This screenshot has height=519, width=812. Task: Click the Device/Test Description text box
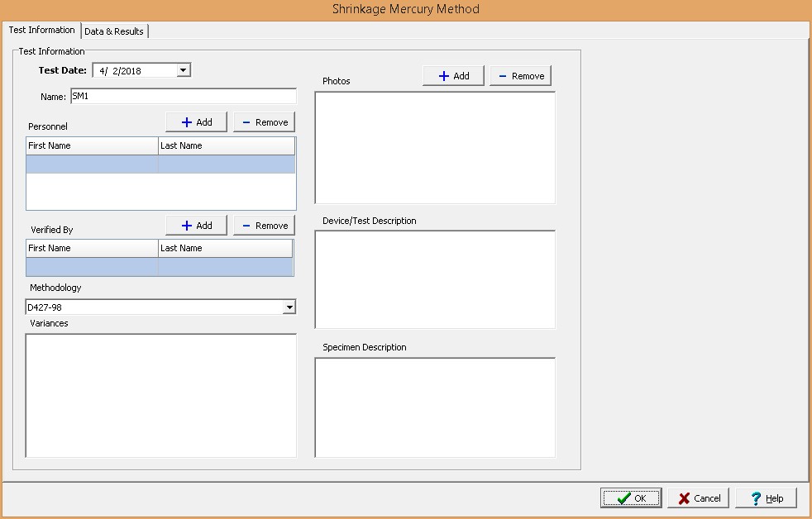click(435, 279)
